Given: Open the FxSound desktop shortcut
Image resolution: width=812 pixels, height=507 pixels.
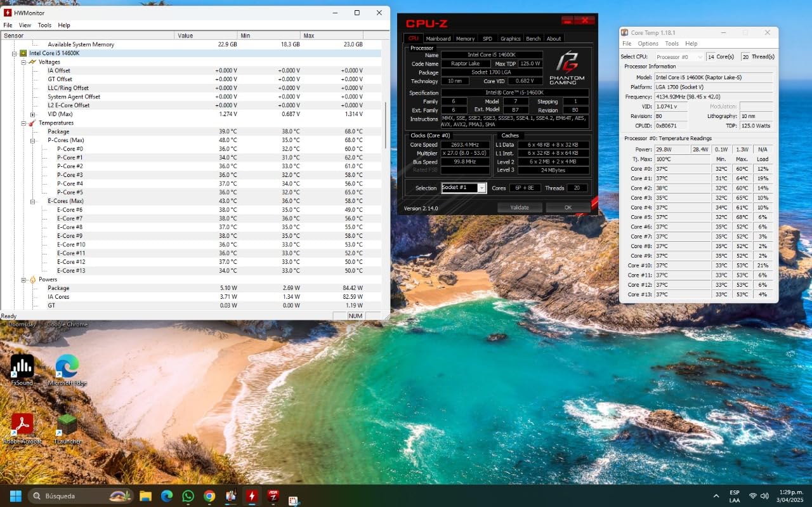Looking at the screenshot, I should [x=22, y=366].
